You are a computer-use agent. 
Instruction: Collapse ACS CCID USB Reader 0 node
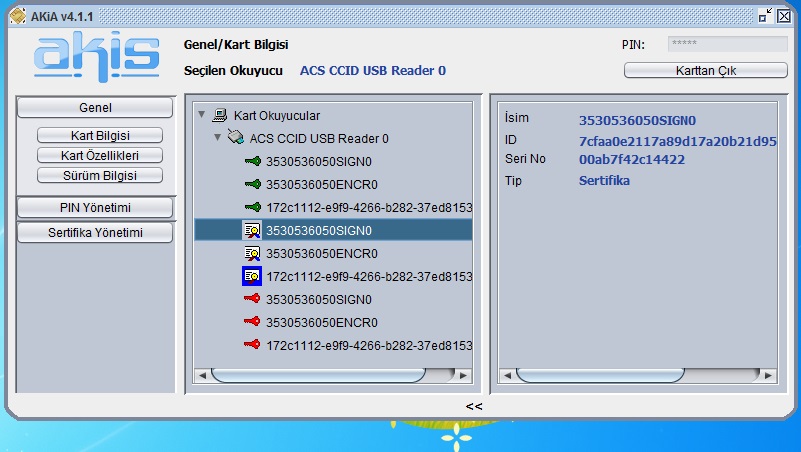(218, 138)
